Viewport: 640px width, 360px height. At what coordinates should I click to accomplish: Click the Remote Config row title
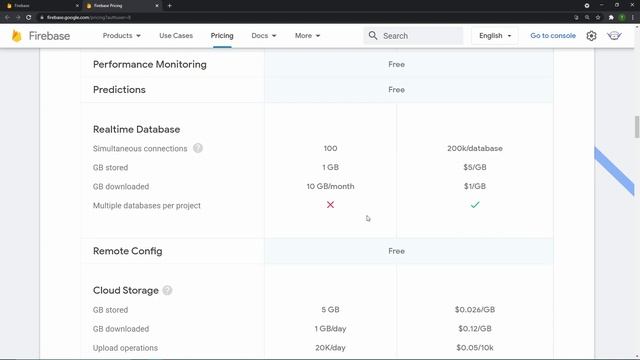[x=127, y=251]
